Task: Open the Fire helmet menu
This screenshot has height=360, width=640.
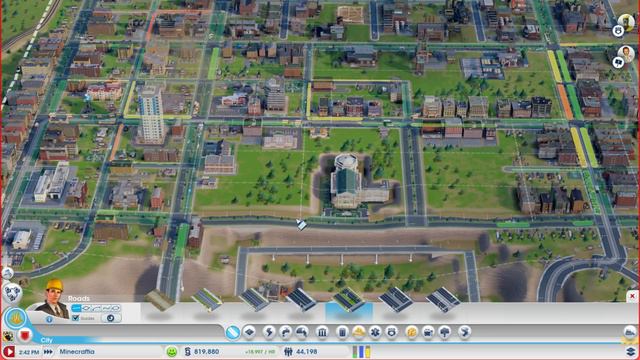Action: (358, 332)
